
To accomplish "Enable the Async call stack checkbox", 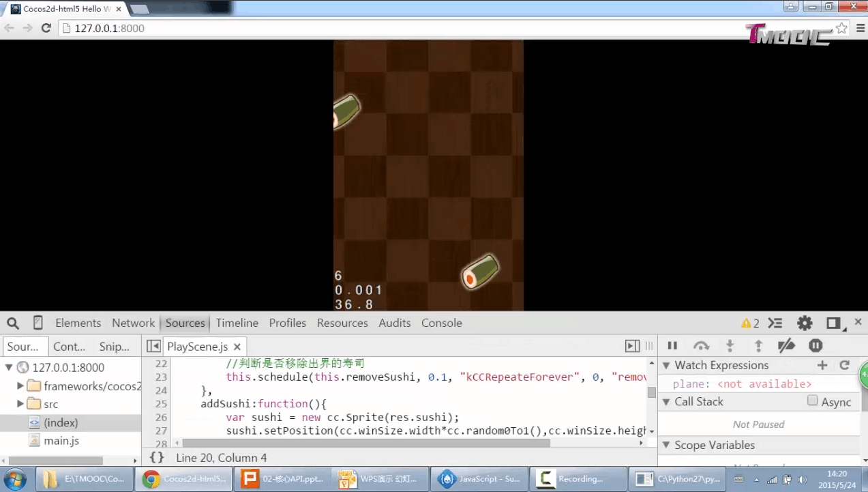I will click(813, 401).
